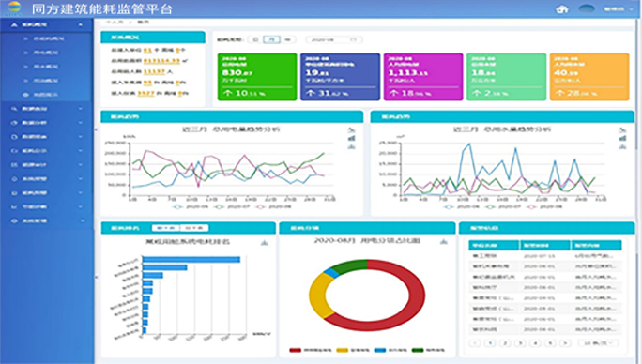Image resolution: width=642 pixels, height=364 pixels.
Task: Select the 月 (month) period option
Action: click(271, 39)
